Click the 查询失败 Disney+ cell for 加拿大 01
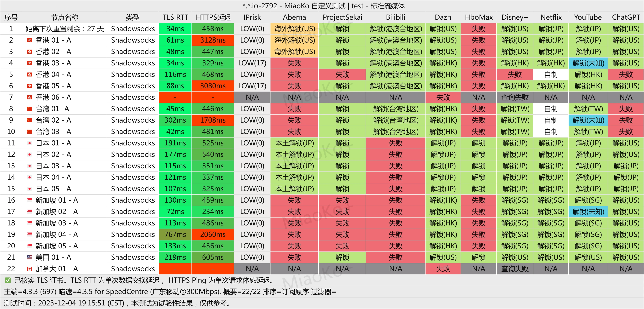This screenshot has width=644, height=309. click(x=515, y=269)
